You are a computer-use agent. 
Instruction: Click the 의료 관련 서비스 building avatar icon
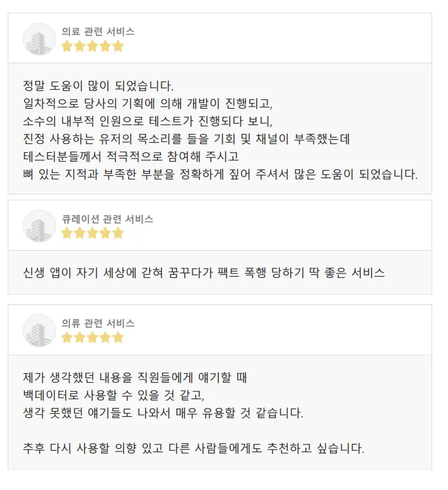(39, 39)
